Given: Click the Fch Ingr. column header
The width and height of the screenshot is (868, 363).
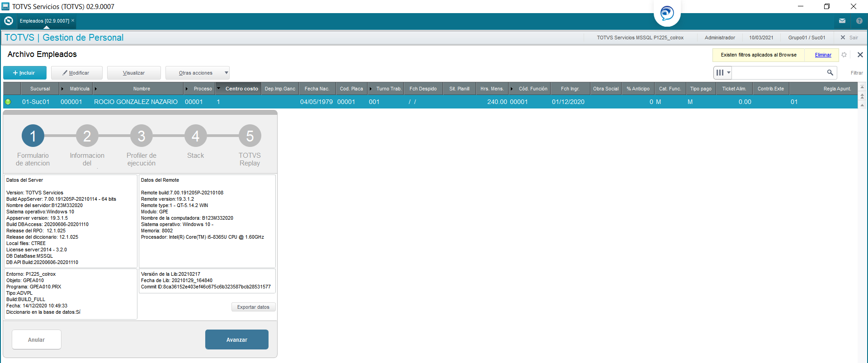Looking at the screenshot, I should point(570,89).
